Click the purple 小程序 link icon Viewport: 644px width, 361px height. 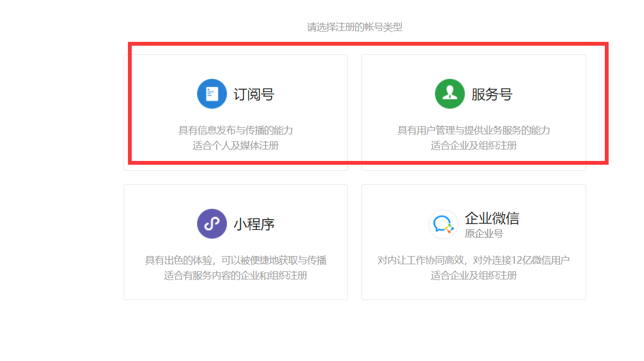pyautogui.click(x=212, y=224)
